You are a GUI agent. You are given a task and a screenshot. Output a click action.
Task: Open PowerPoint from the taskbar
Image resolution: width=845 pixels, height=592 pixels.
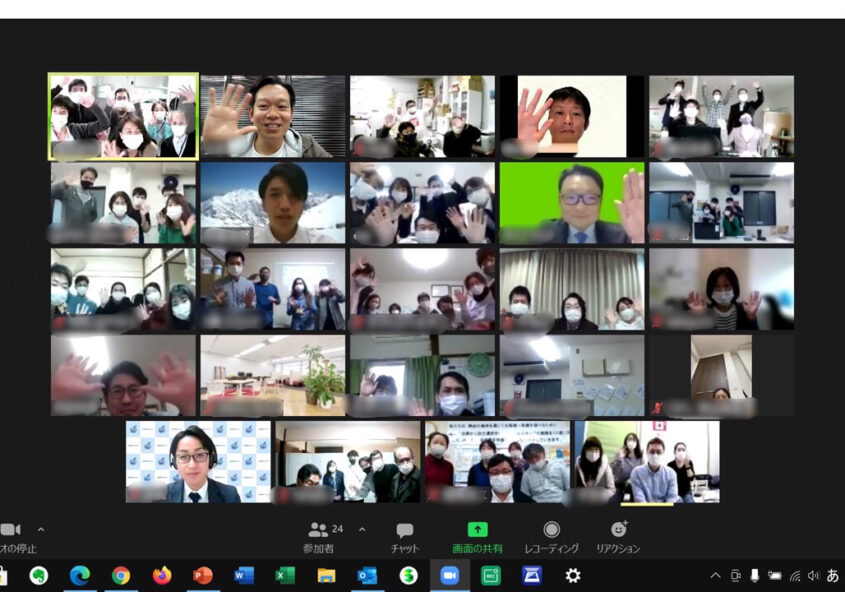[203, 575]
